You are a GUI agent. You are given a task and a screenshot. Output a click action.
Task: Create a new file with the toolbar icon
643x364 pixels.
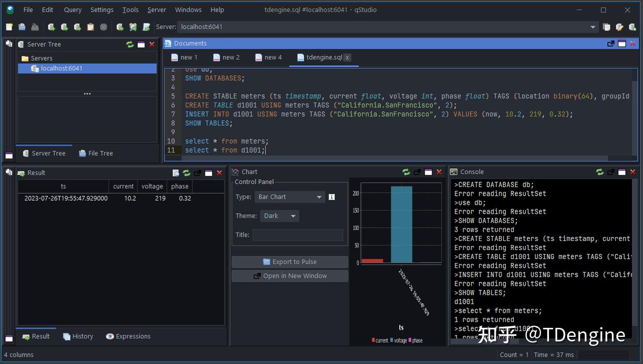(x=9, y=27)
